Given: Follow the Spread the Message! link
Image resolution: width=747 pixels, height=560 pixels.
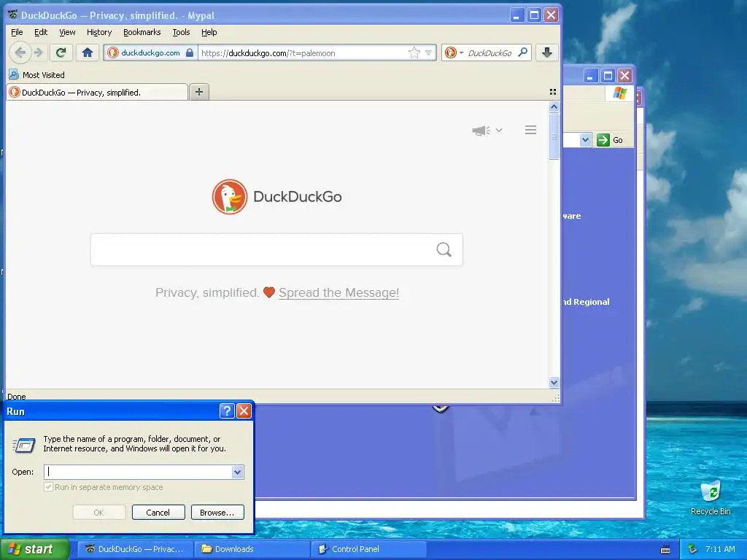Looking at the screenshot, I should pyautogui.click(x=338, y=292).
